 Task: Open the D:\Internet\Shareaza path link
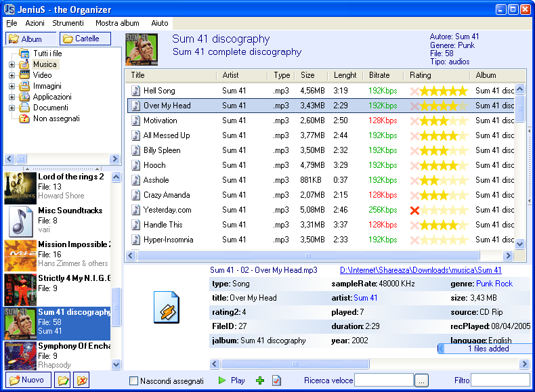pos(421,270)
